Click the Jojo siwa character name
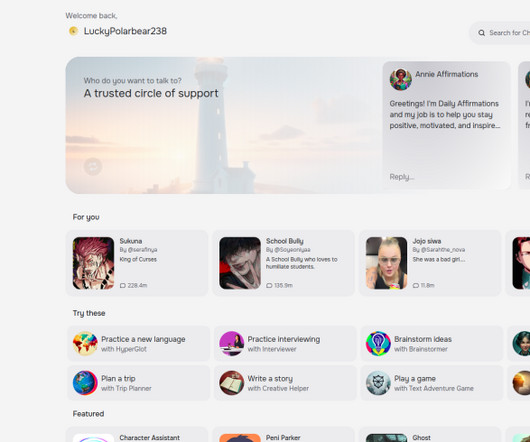The width and height of the screenshot is (530, 442). coord(427,241)
